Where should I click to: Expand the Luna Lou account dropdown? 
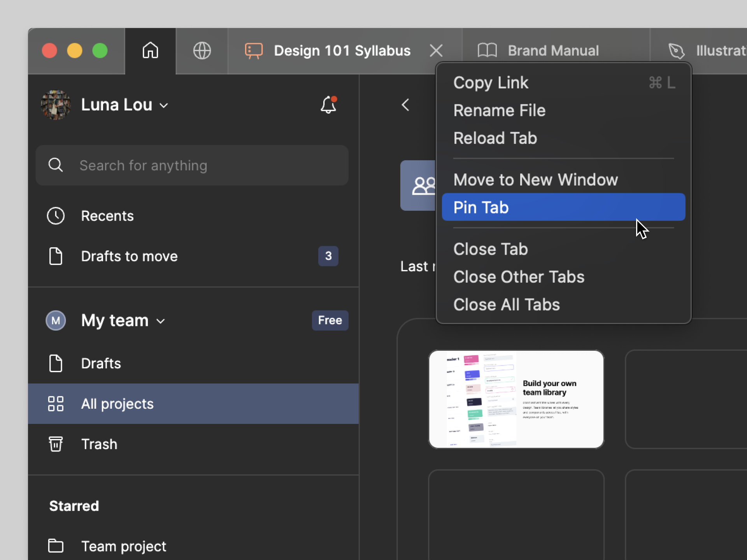[x=164, y=105]
